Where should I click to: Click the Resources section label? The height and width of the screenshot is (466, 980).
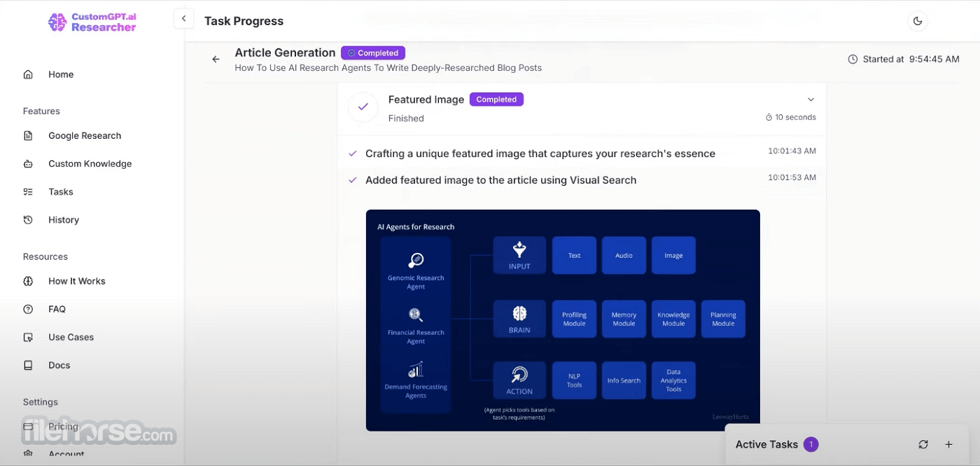coord(45,256)
